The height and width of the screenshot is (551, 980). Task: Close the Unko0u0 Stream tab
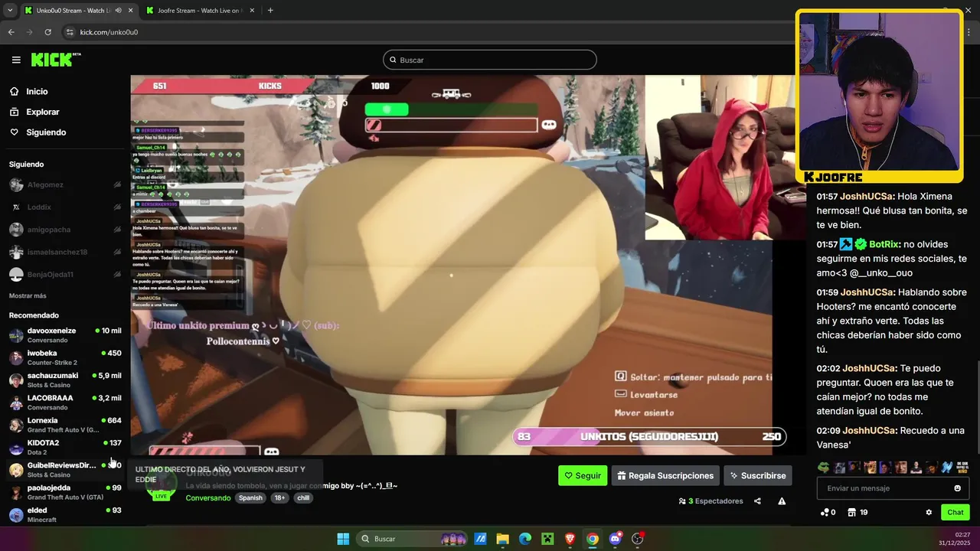[130, 11]
